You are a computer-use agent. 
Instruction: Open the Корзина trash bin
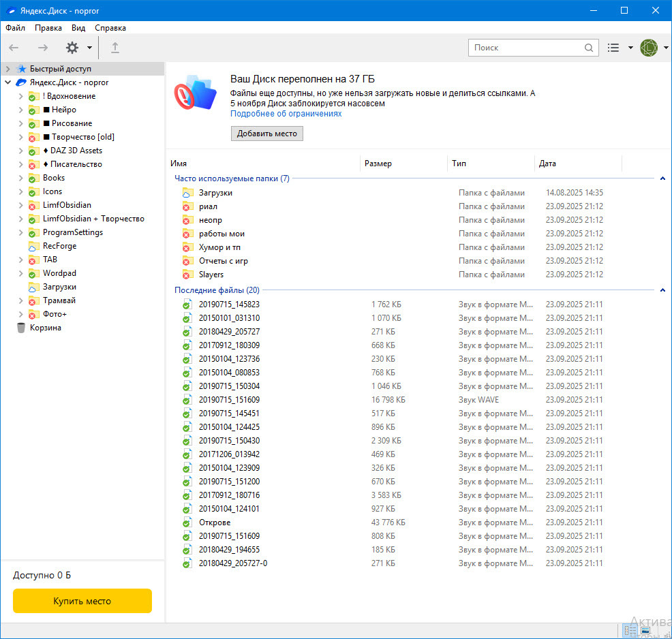(x=45, y=328)
